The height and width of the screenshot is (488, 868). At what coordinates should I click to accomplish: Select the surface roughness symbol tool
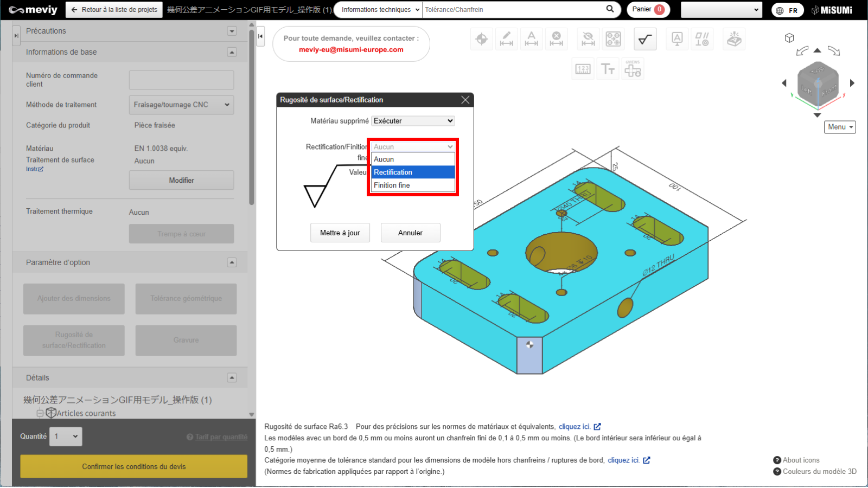click(x=644, y=39)
